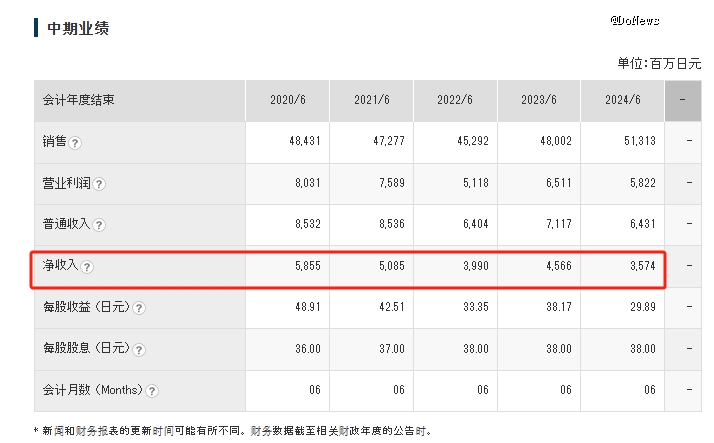Select the 2020/6 column header
The image size is (714, 443).
click(287, 100)
